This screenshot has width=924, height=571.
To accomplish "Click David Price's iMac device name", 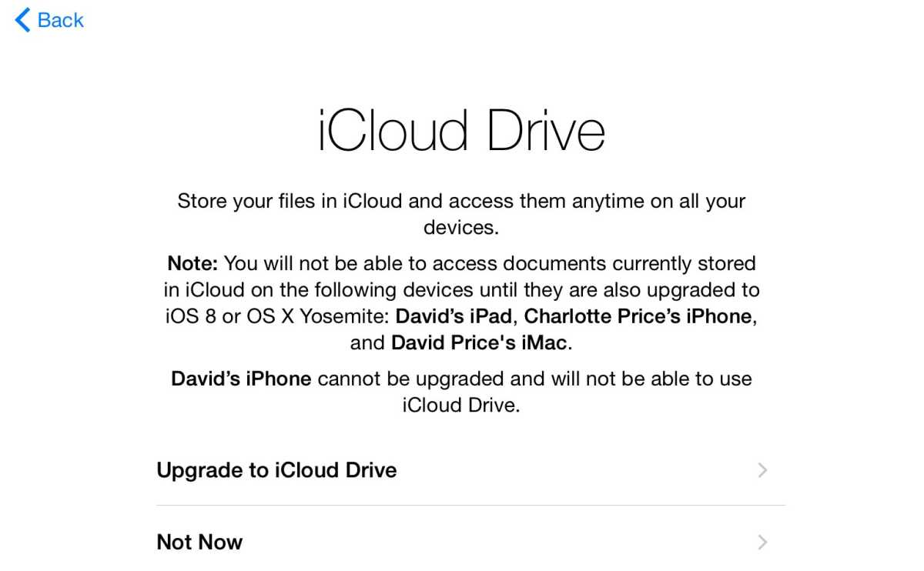I will (x=479, y=342).
